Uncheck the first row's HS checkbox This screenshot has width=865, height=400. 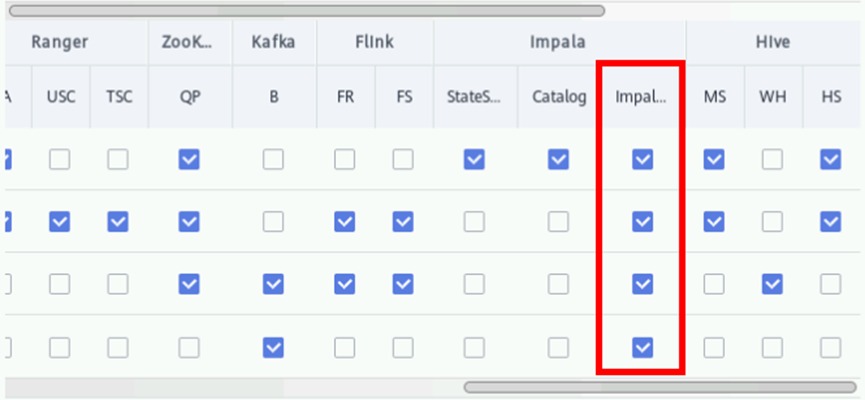click(x=830, y=159)
